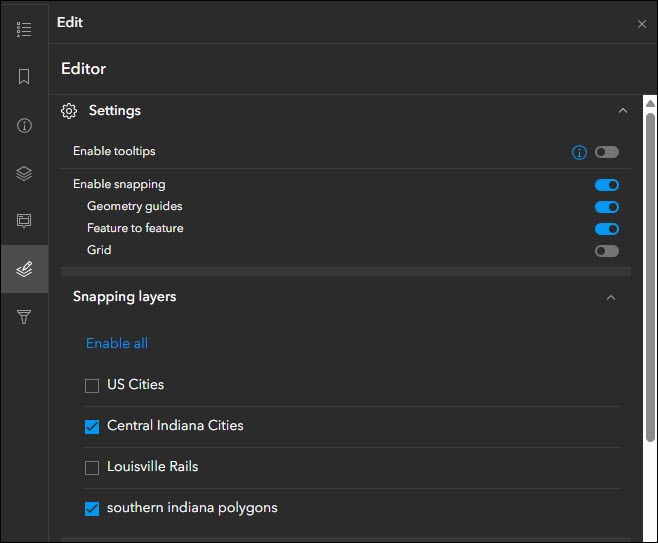This screenshot has height=543, width=658.
Task: Open the Legend list icon in sidebar
Action: (24, 29)
